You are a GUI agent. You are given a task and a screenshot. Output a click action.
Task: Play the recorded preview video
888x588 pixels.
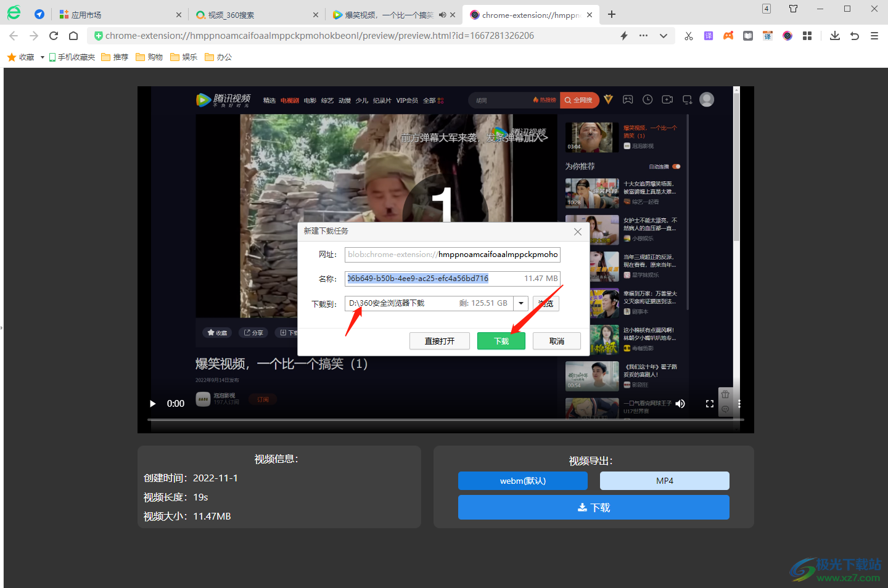coord(153,404)
